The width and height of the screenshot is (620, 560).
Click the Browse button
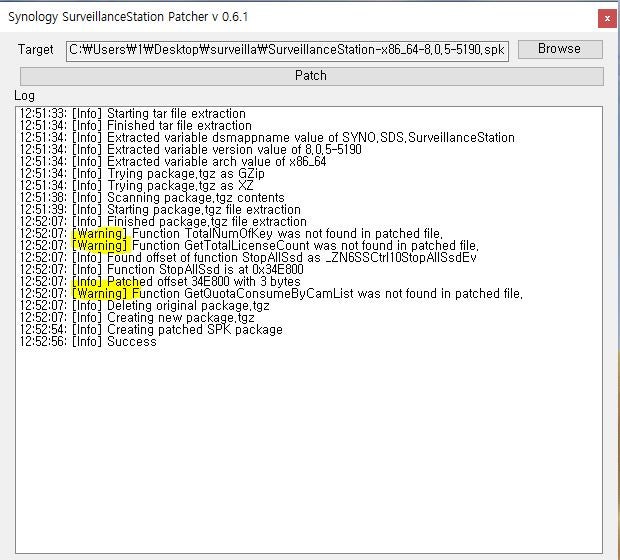pos(560,49)
